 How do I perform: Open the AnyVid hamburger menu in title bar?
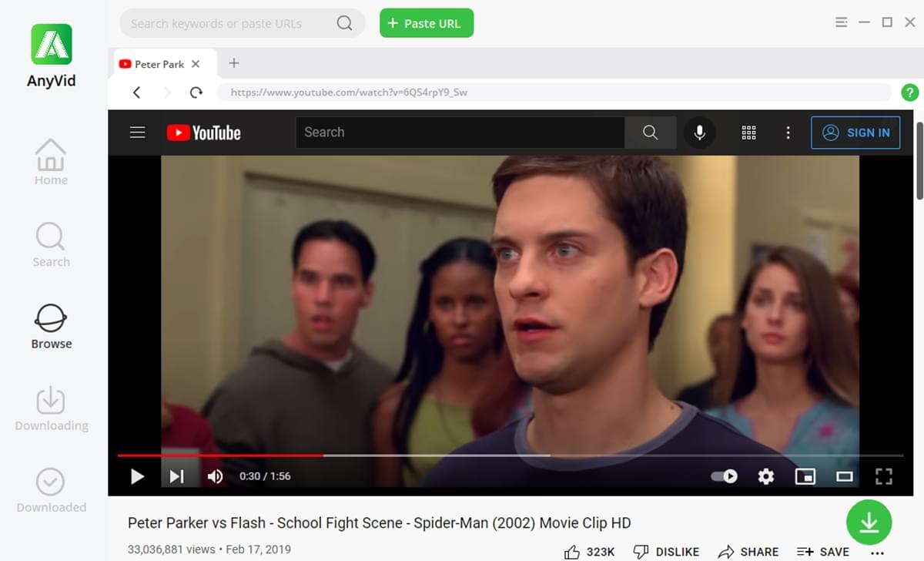841,22
